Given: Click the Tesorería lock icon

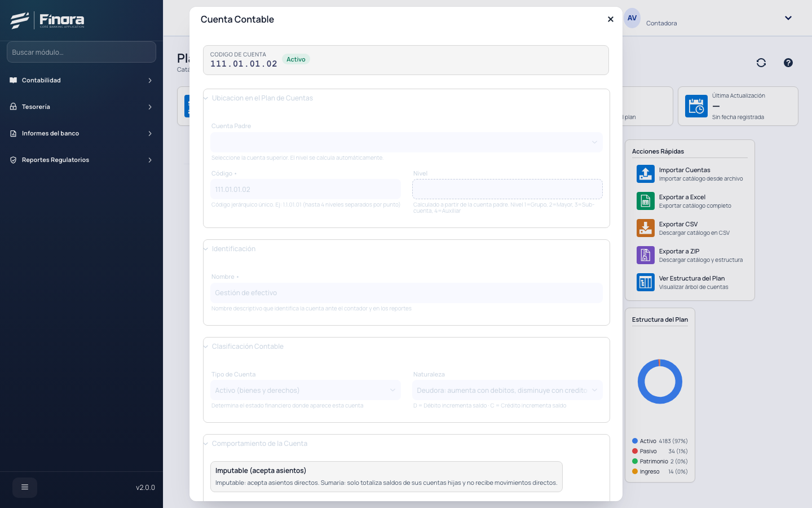Looking at the screenshot, I should pyautogui.click(x=14, y=107).
